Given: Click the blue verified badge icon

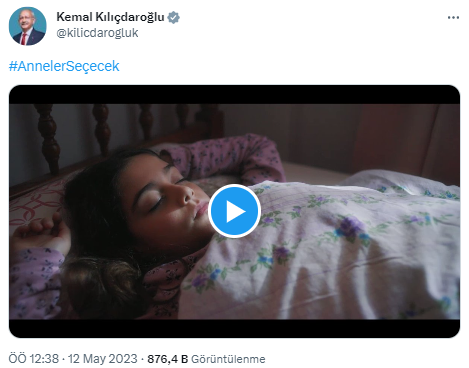Looking at the screenshot, I should [173, 17].
